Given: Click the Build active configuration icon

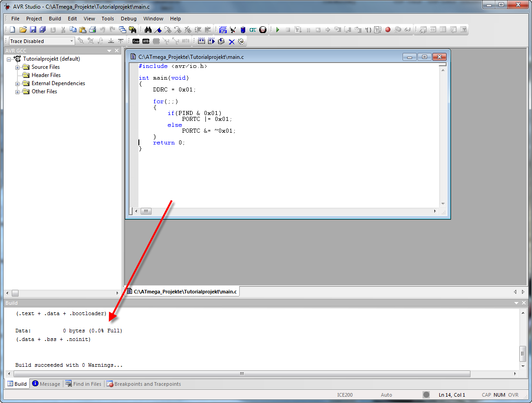Looking at the screenshot, I should tap(202, 41).
